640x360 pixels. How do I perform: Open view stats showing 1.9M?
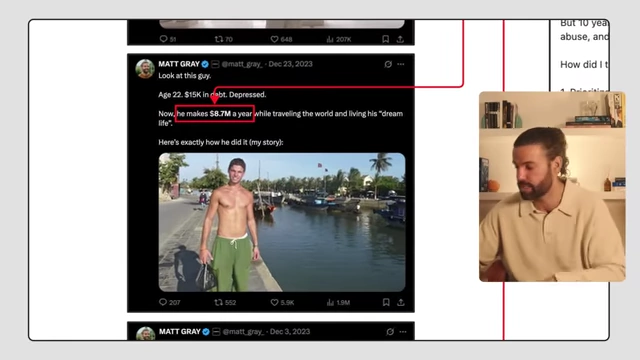coord(330,302)
